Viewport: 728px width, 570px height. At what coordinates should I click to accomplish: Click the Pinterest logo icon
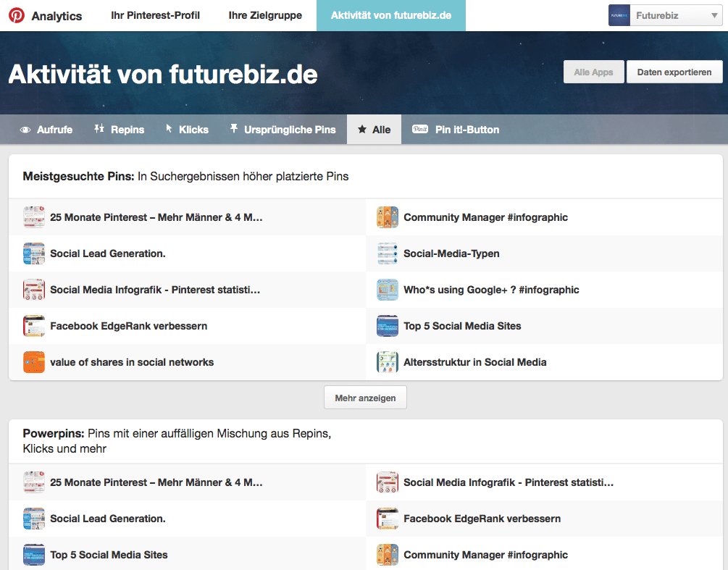point(17,15)
